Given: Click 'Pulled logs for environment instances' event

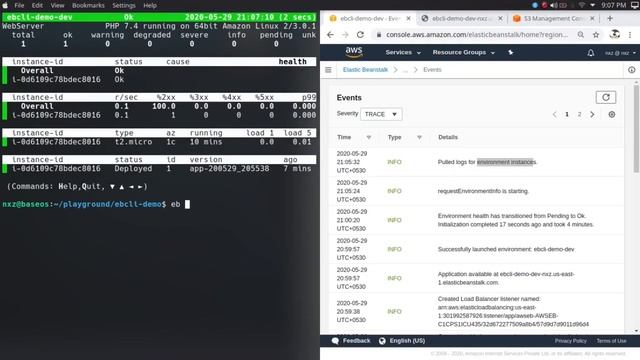Looking at the screenshot, I should click(487, 162).
